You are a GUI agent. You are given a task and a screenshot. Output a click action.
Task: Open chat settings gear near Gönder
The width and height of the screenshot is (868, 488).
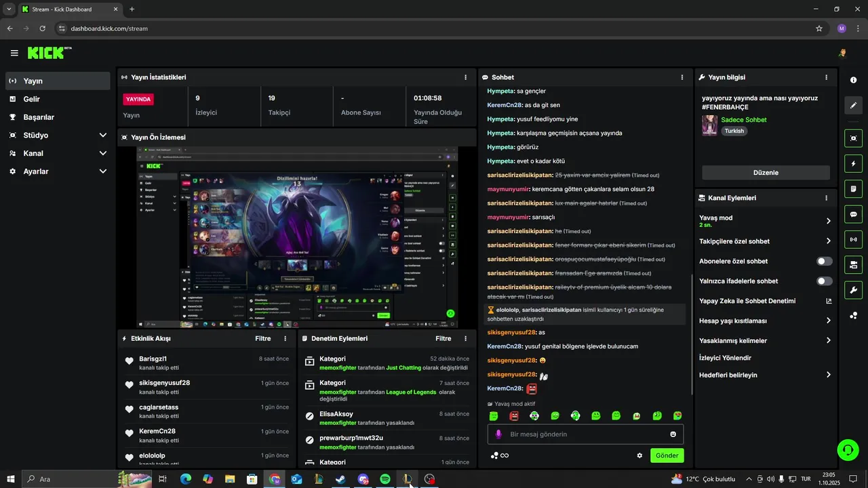pyautogui.click(x=639, y=455)
